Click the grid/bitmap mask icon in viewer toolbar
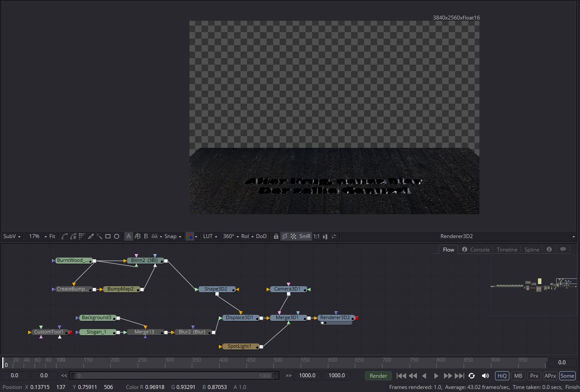Image resolution: width=580 pixels, height=392 pixels. 82,236
